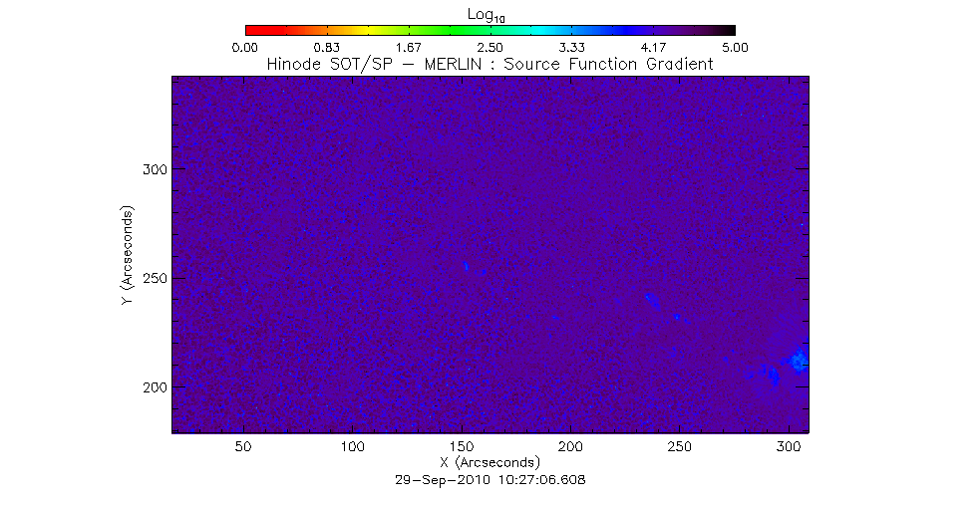Image resolution: width=980 pixels, height=510 pixels.
Task: Click the bright blue feature at the map's right edge
Action: [x=798, y=361]
